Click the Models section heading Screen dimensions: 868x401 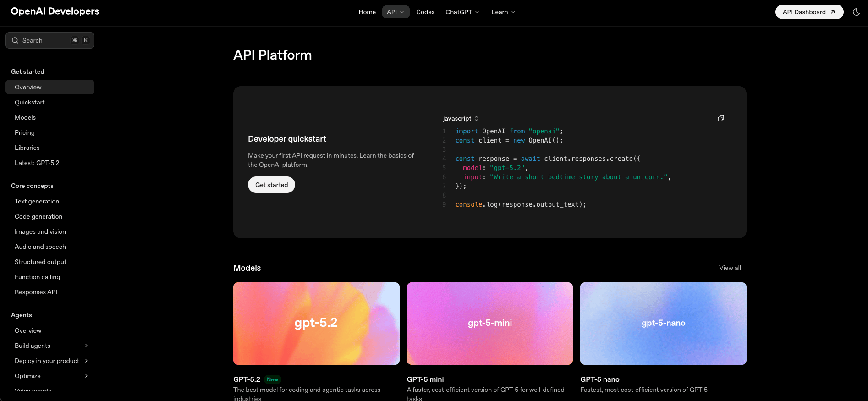point(247,268)
